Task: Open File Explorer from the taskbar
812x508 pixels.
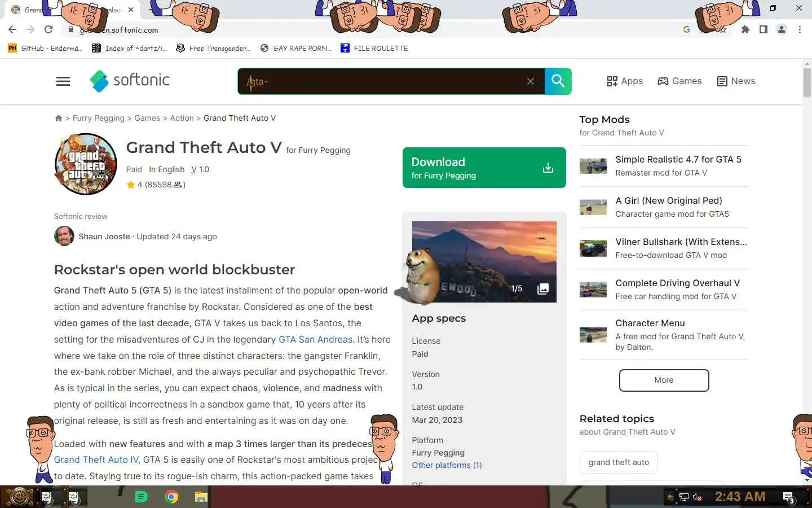Action: point(201,497)
